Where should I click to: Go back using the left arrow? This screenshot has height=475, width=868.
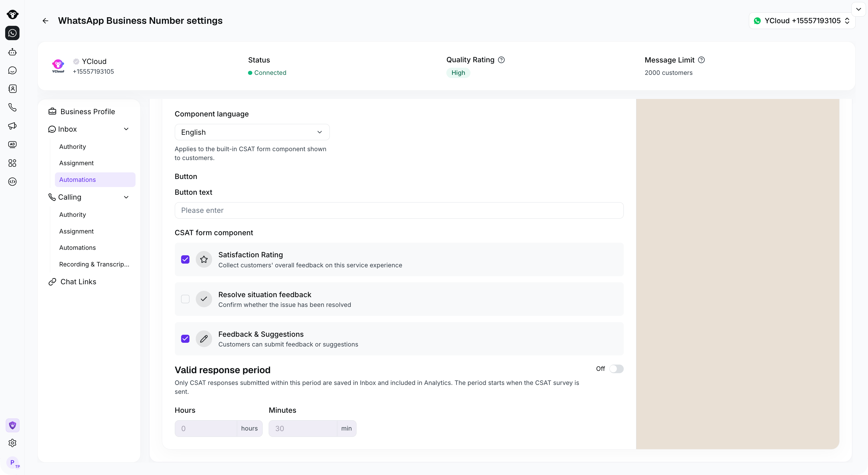click(45, 21)
